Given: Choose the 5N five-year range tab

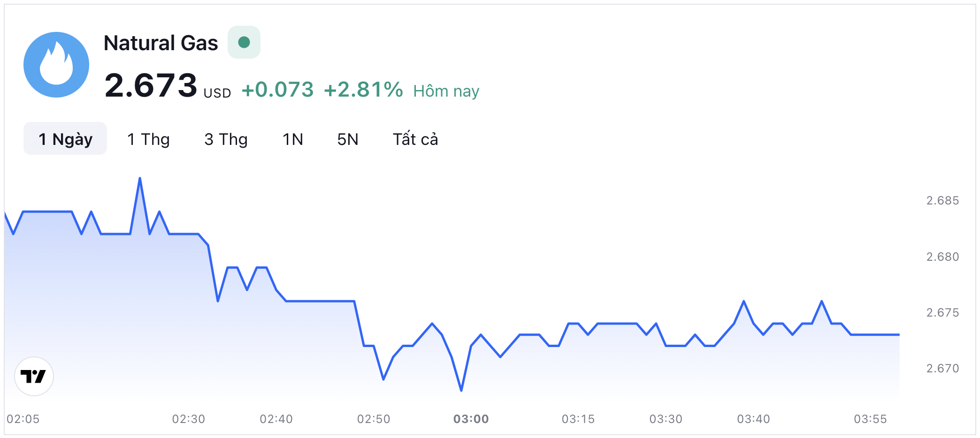Looking at the screenshot, I should (347, 139).
